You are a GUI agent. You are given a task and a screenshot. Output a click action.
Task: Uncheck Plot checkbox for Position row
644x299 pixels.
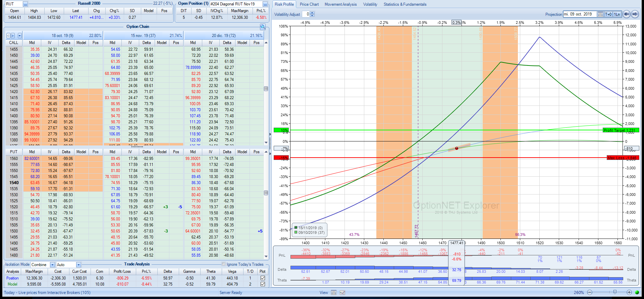263,278
